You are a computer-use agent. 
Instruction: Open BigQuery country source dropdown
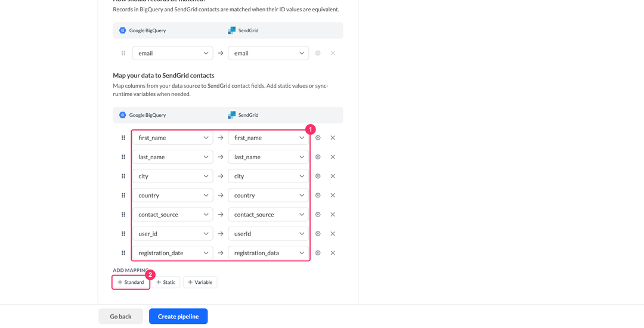point(172,196)
